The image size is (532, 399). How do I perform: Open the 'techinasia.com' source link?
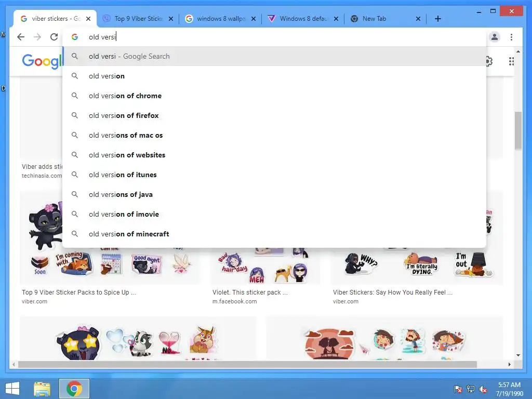(x=42, y=176)
